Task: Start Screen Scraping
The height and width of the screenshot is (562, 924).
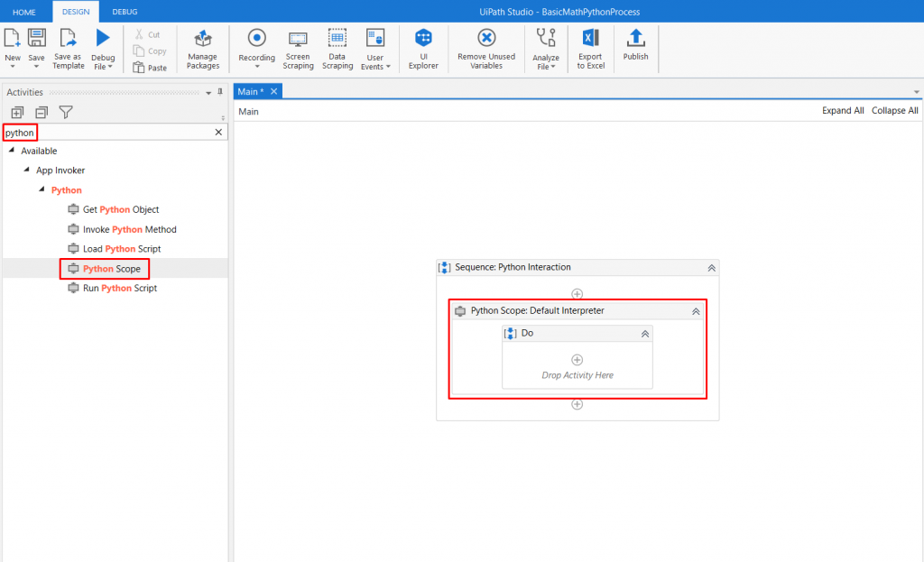Action: pyautogui.click(x=298, y=49)
